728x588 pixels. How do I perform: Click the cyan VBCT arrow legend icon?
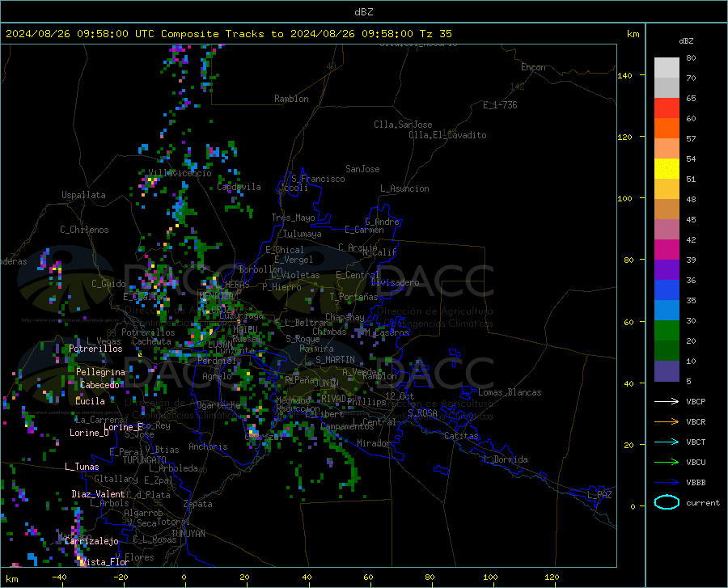coord(667,442)
